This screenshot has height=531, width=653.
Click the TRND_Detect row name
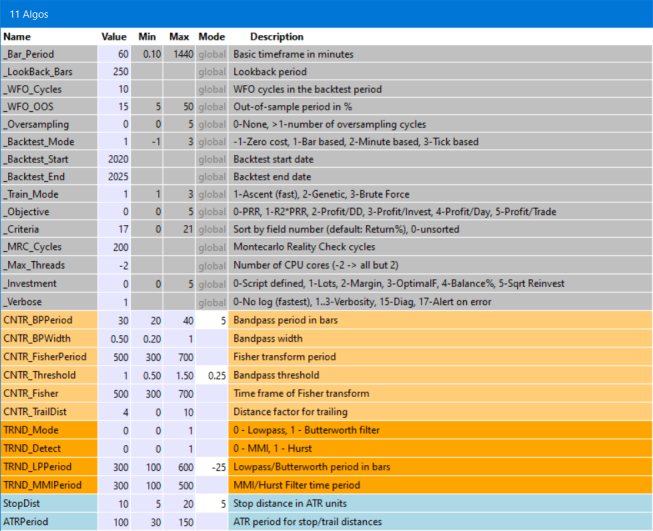[x=34, y=449]
